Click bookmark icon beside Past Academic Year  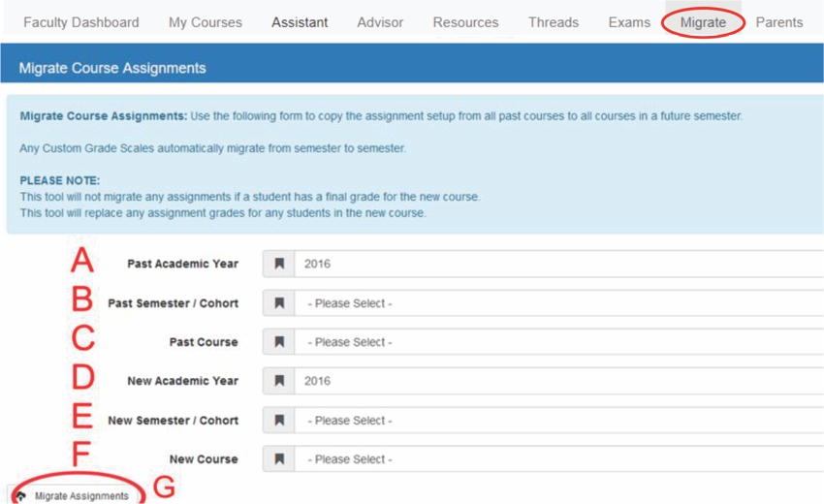[x=279, y=264]
